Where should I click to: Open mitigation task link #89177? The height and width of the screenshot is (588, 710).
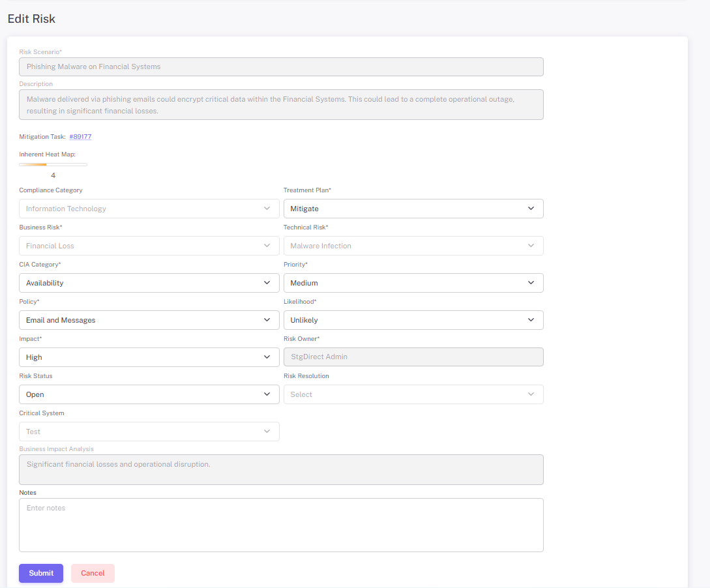click(80, 137)
